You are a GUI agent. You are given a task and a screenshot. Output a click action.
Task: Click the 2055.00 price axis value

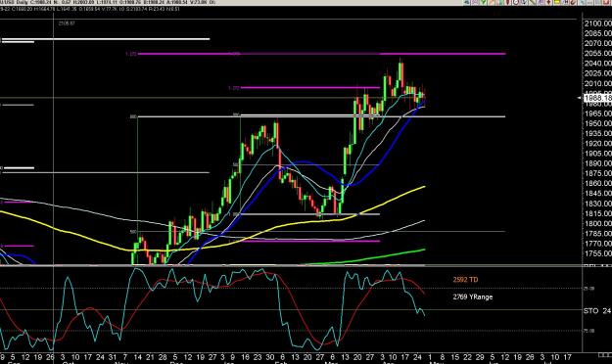(598, 54)
